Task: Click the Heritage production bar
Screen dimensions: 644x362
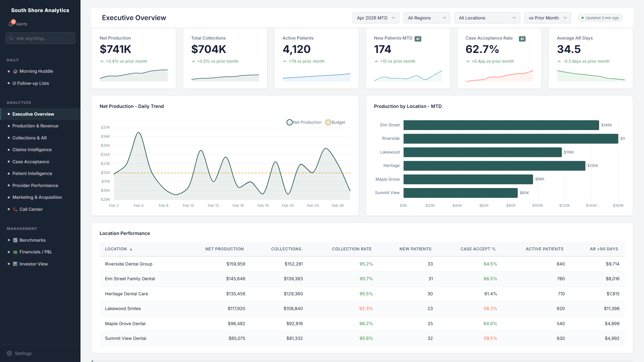Action: [x=494, y=166]
